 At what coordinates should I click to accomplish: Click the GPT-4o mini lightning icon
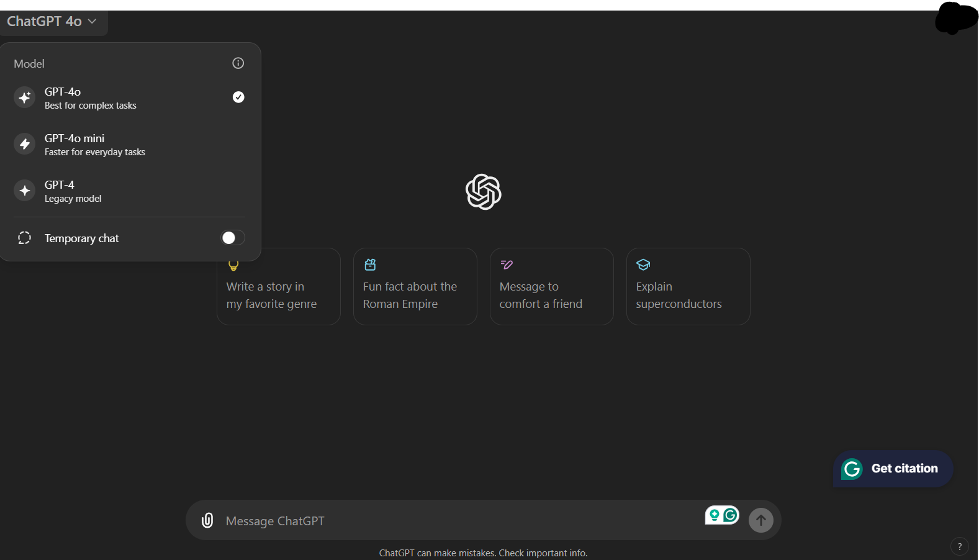[24, 144]
